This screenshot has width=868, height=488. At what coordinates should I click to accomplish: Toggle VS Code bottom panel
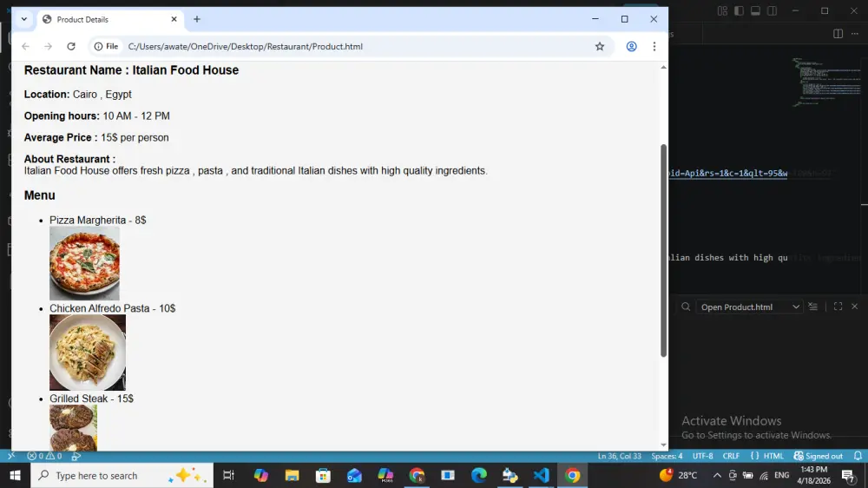755,11
